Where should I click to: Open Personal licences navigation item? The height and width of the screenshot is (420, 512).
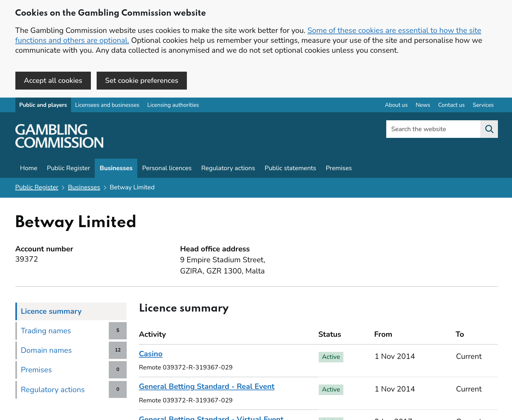(x=167, y=168)
